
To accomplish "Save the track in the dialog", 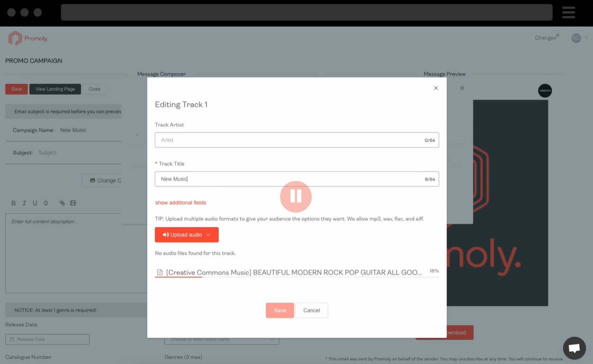I will [x=280, y=311].
